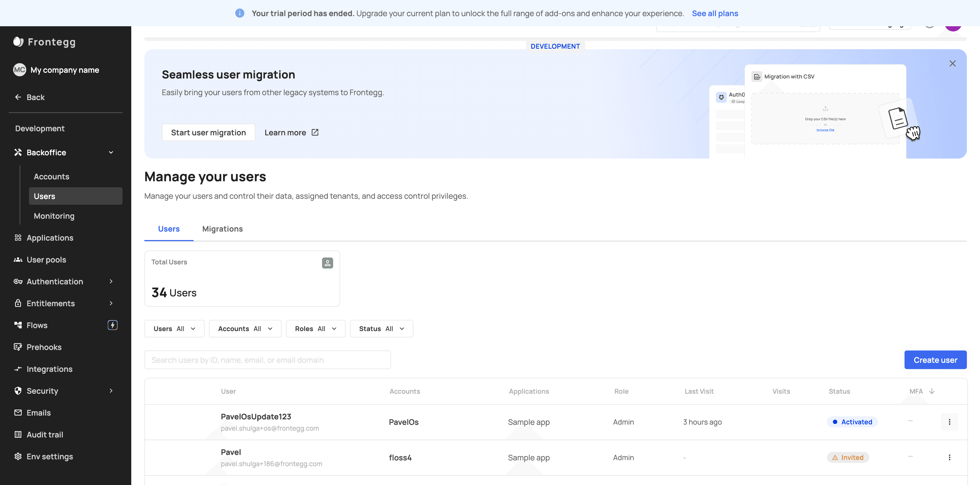
Task: Expand the Authentication menu
Action: [111, 282]
